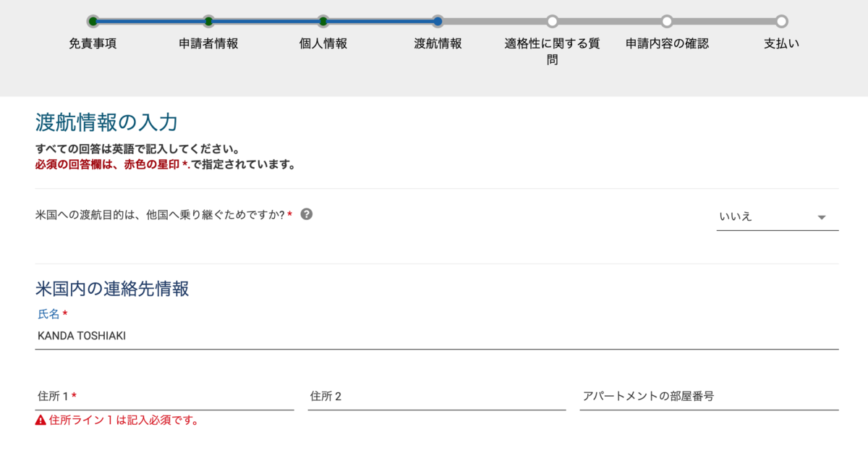
Task: Click the green progress dot above 免責事項
Action: pos(93,21)
